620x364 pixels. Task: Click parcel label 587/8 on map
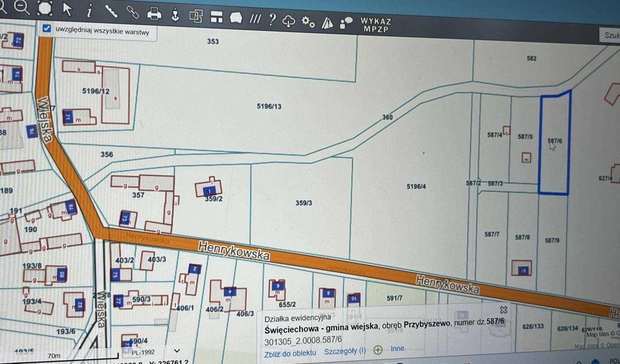[522, 237]
